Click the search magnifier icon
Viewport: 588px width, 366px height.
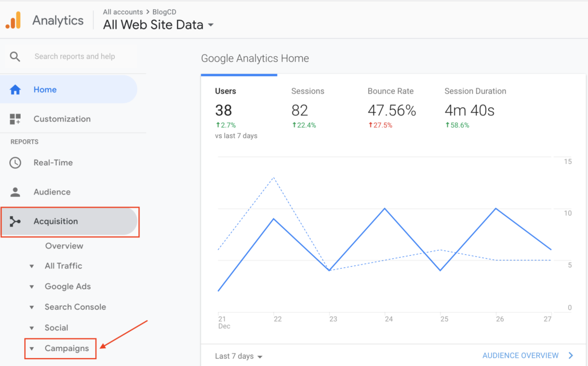(15, 57)
